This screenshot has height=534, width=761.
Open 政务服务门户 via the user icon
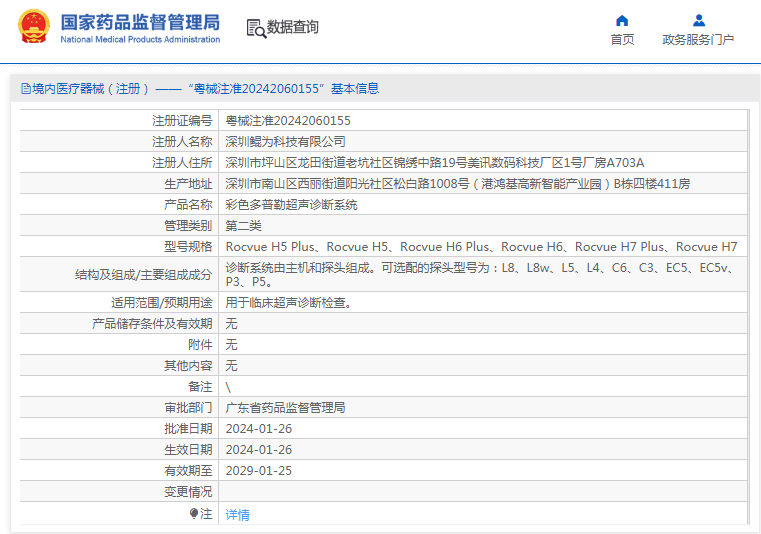[x=699, y=20]
